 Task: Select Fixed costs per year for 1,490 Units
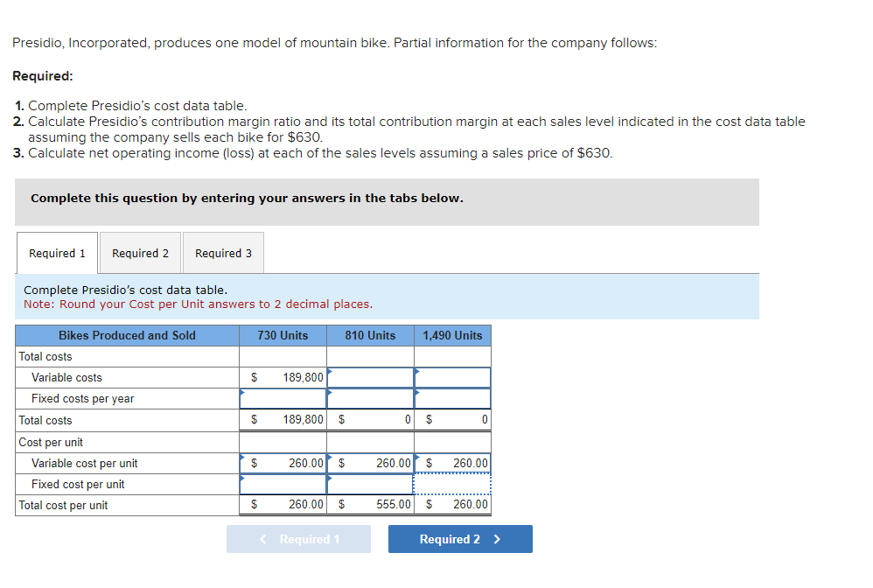point(452,399)
